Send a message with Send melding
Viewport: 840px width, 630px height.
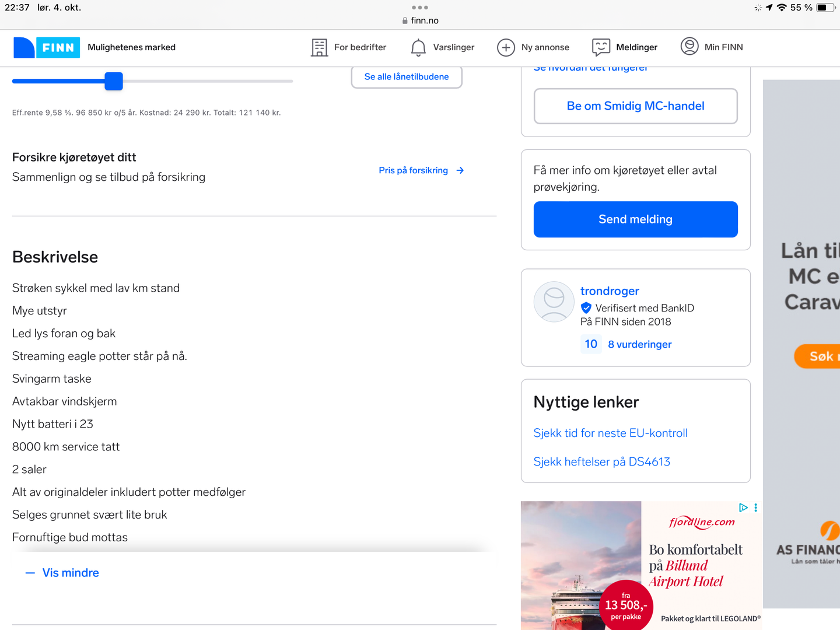636,219
